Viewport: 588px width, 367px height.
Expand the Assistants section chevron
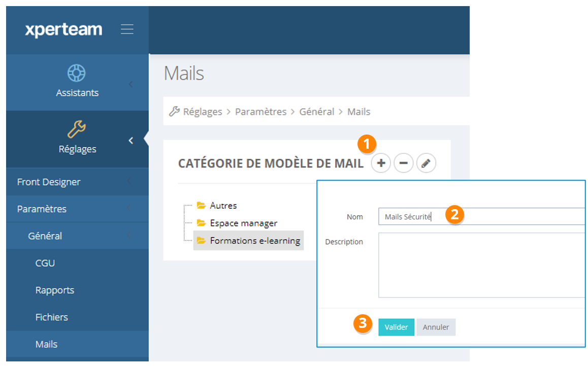tap(130, 84)
